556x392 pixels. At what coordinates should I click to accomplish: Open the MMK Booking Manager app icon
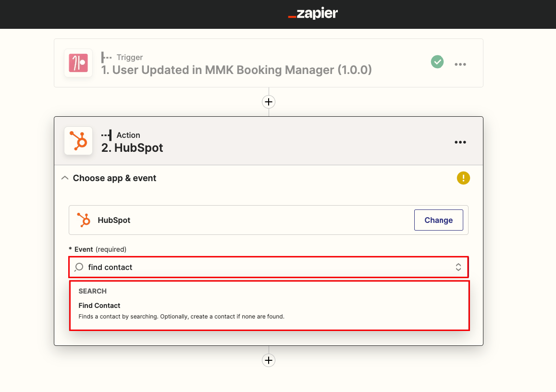[78, 63]
